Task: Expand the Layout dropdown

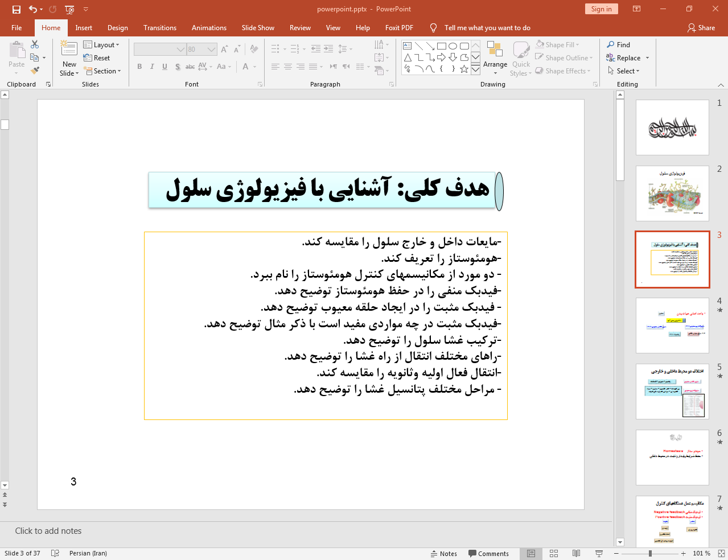Action: tap(101, 45)
